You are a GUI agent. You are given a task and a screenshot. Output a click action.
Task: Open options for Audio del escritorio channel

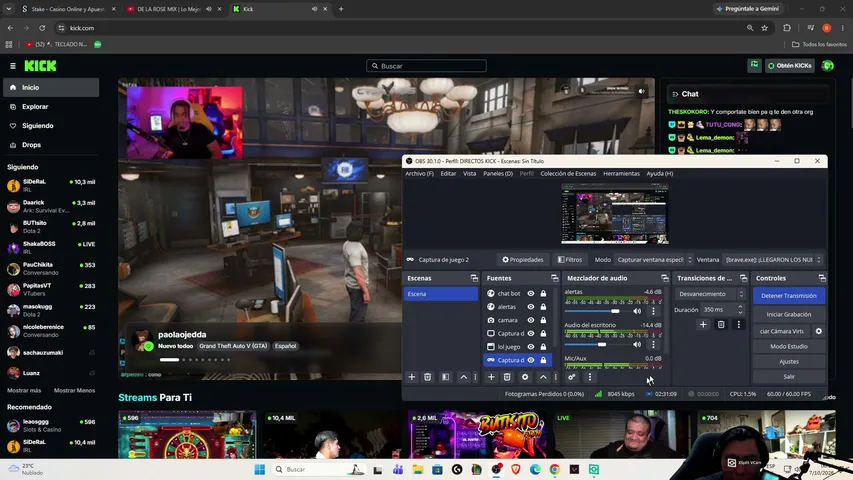click(x=653, y=344)
